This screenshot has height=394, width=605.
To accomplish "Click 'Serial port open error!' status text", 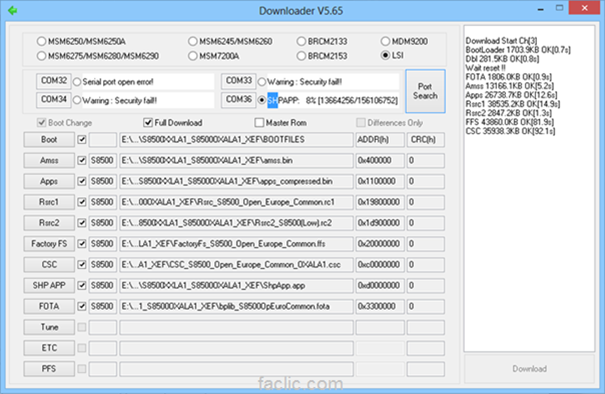I will [118, 82].
